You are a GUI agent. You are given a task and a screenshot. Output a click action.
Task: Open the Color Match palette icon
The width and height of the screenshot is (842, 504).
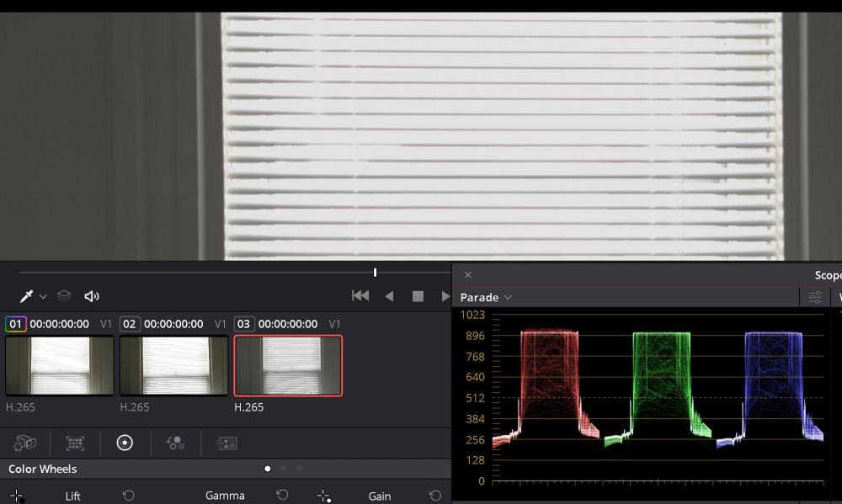tap(75, 443)
